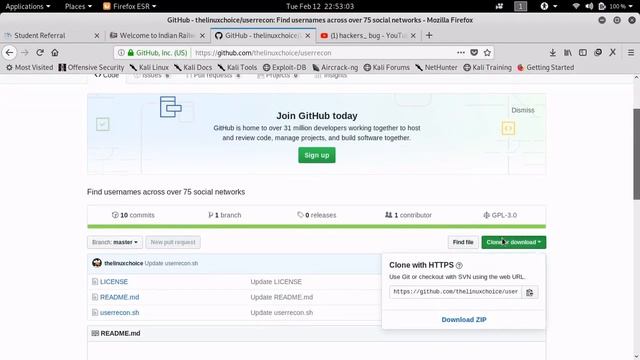Open the Places menu
Viewport: 640px width, 360px height.
(78, 6)
